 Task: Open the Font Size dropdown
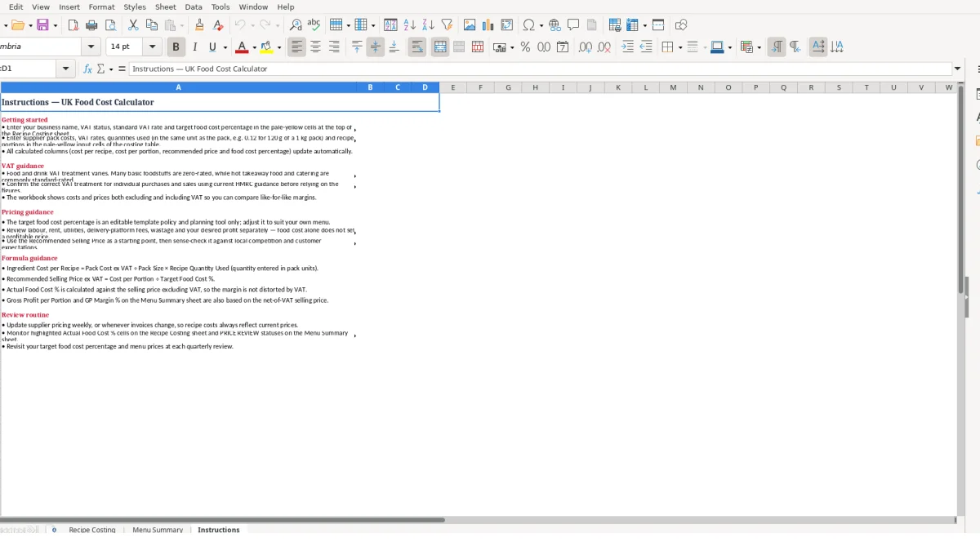pyautogui.click(x=152, y=47)
